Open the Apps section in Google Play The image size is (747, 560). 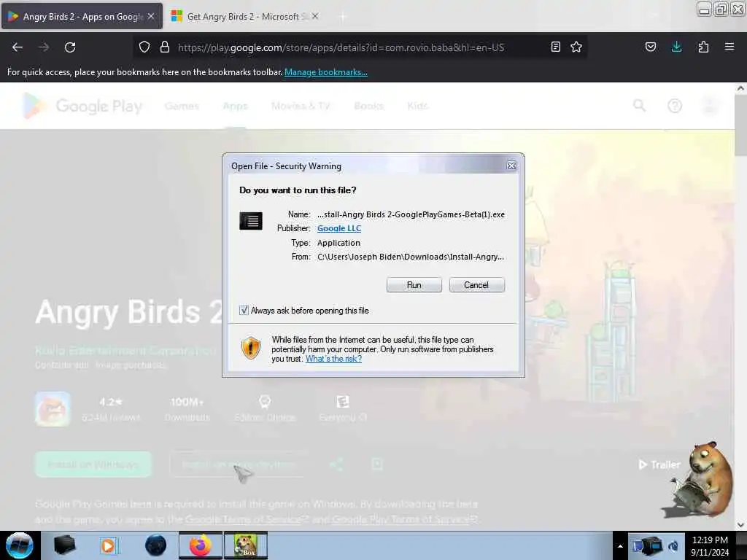pos(236,106)
